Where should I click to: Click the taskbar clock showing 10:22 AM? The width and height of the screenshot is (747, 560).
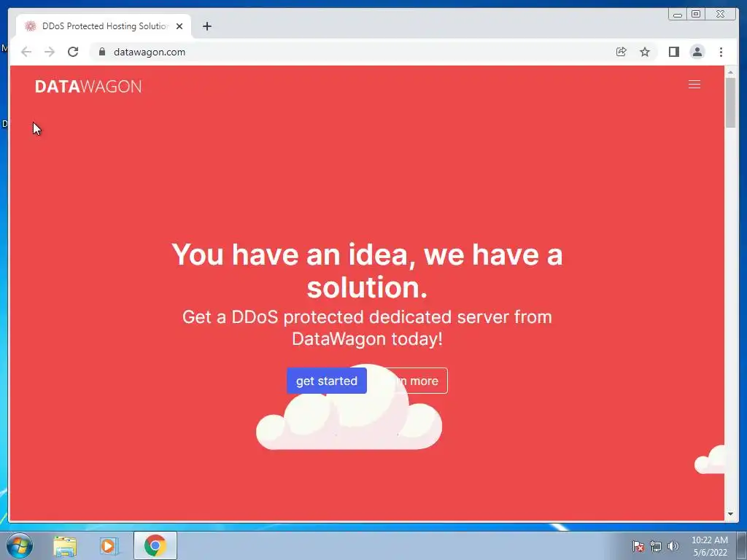709,546
